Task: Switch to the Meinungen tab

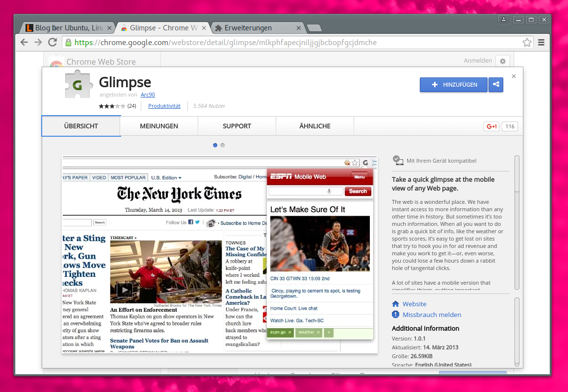Action: click(158, 126)
